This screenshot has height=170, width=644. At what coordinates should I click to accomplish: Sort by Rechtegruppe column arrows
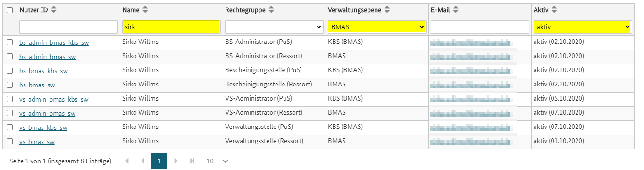click(x=273, y=10)
